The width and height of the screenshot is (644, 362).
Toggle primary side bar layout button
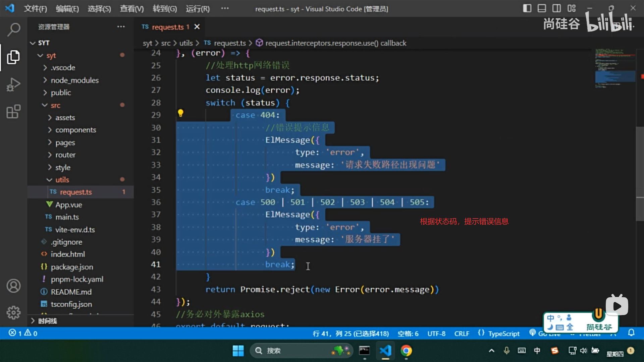pyautogui.click(x=527, y=8)
